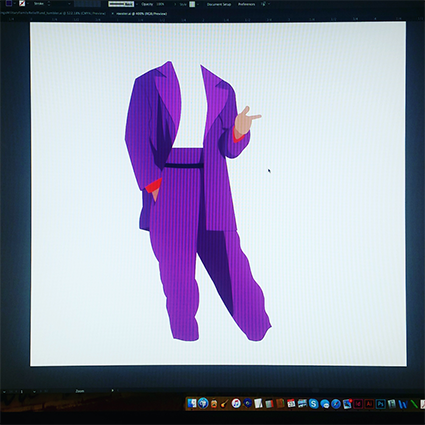
Task: Click the Stroke label in control bar
Action: 39,4
